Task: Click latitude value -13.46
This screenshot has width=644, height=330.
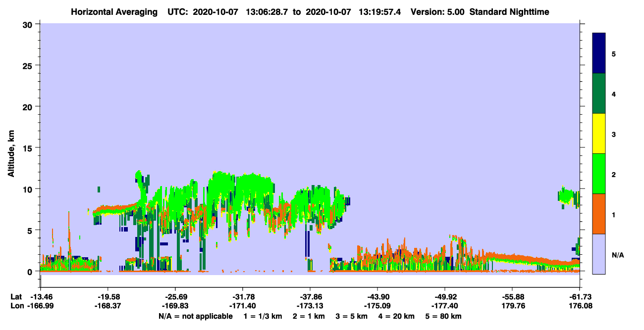Action: [x=41, y=297]
